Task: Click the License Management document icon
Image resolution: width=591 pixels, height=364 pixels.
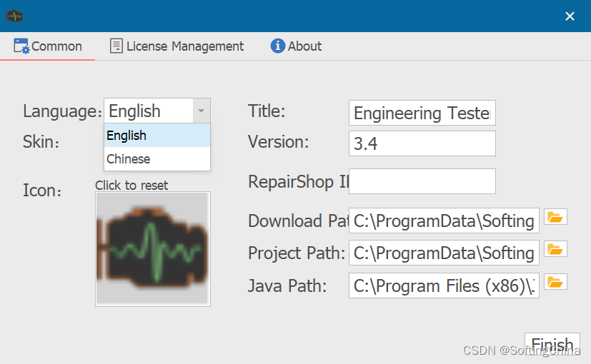Action: coord(116,46)
